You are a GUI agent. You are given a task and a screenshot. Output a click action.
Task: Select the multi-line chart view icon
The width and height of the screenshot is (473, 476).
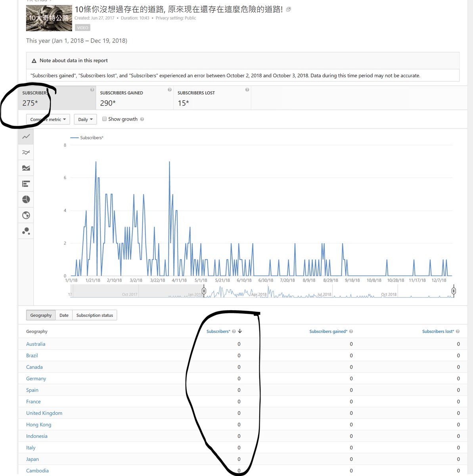[26, 152]
